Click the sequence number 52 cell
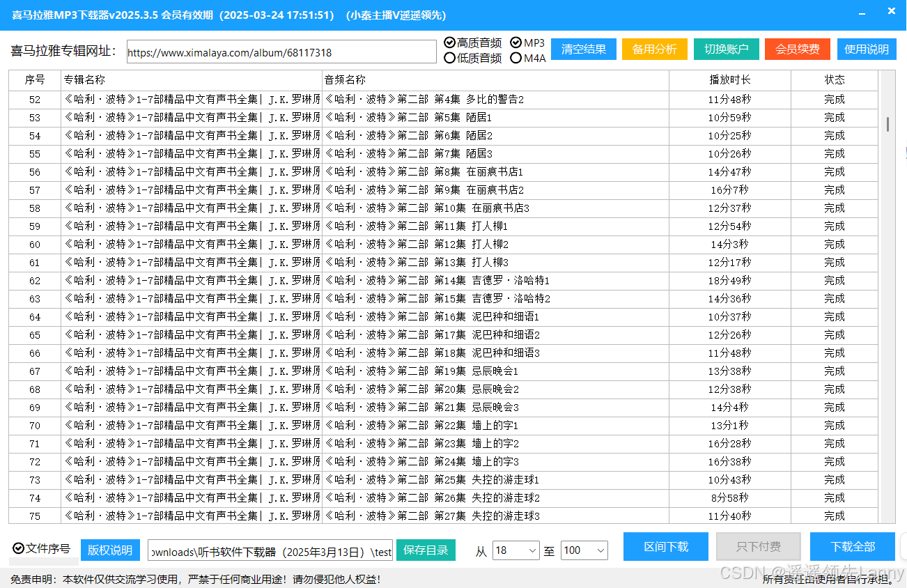The width and height of the screenshot is (907, 588). [35, 100]
